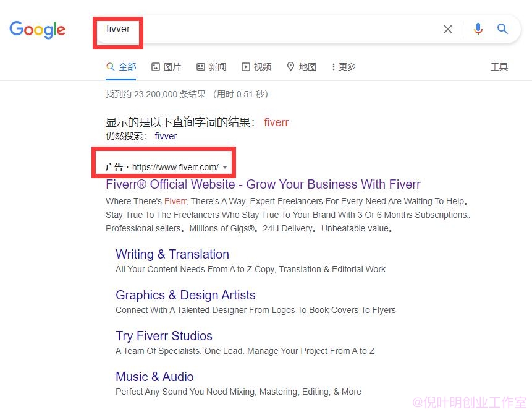Go to the 视频 videos tab
Image resolution: width=532 pixels, height=412 pixels.
click(x=256, y=67)
